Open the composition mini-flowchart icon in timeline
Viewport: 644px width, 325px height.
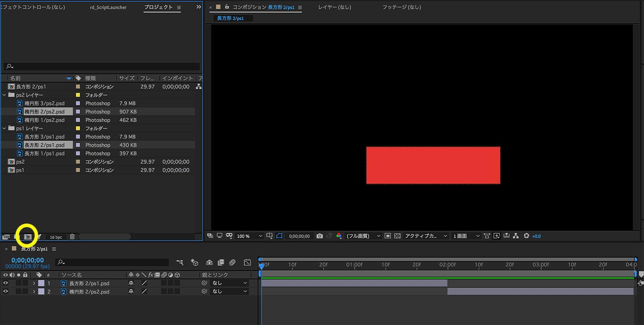[180, 262]
